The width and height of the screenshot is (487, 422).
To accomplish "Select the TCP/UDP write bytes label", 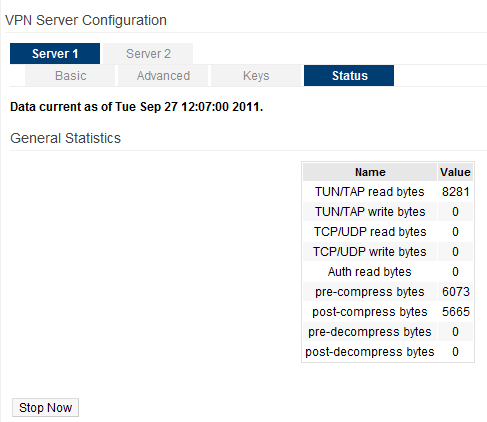I will tap(370, 252).
